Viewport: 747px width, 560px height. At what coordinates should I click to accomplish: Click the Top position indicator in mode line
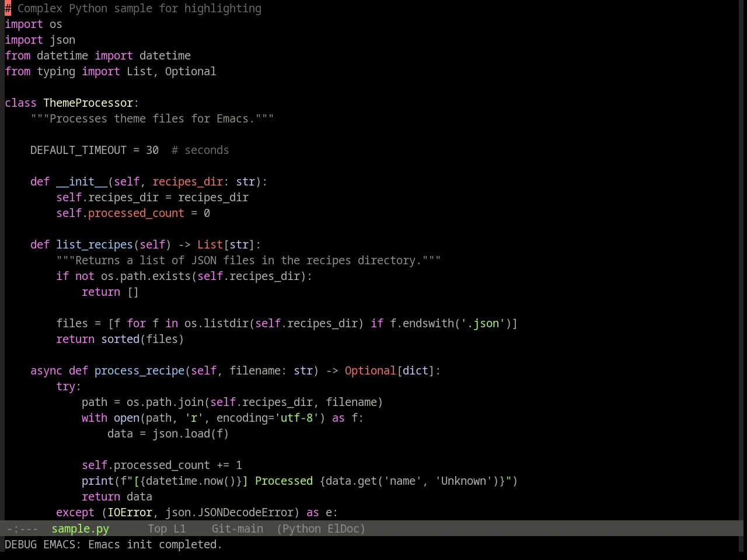157,528
